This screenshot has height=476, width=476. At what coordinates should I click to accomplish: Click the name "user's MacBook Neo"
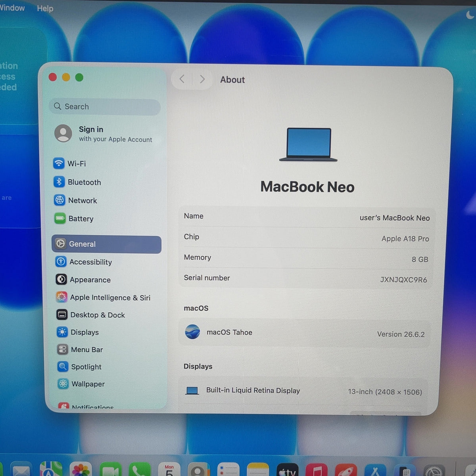[395, 218]
